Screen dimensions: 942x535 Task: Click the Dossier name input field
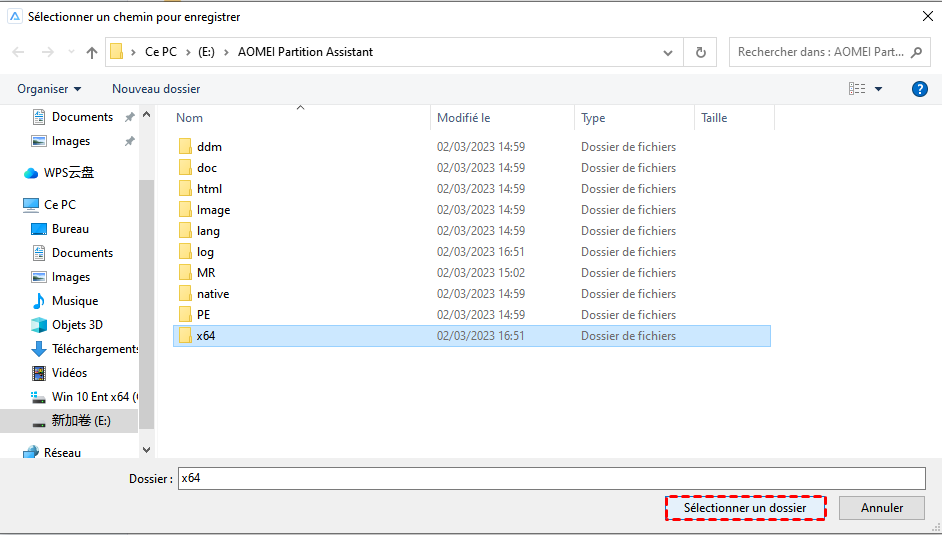click(x=551, y=478)
